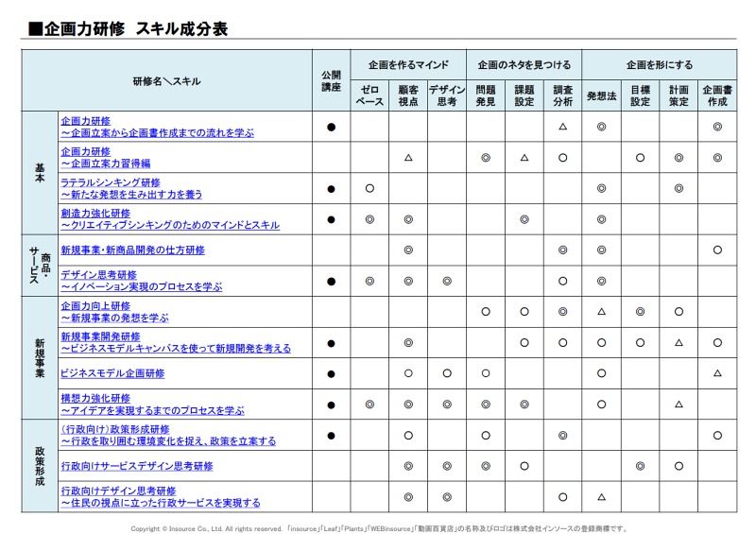The width and height of the screenshot is (756, 534).
Task: Open 創造力強化研修 link
Action: [x=170, y=219]
